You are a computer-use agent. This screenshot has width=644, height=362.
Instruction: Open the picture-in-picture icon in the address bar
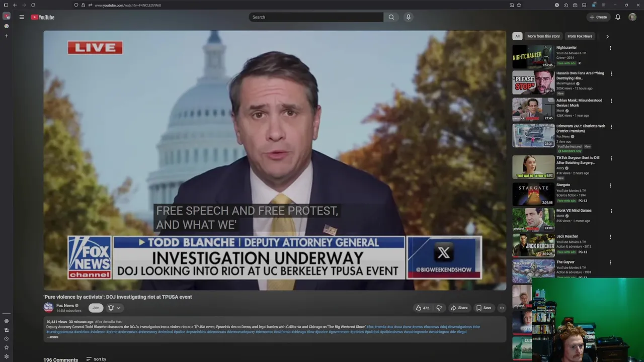pos(512,5)
